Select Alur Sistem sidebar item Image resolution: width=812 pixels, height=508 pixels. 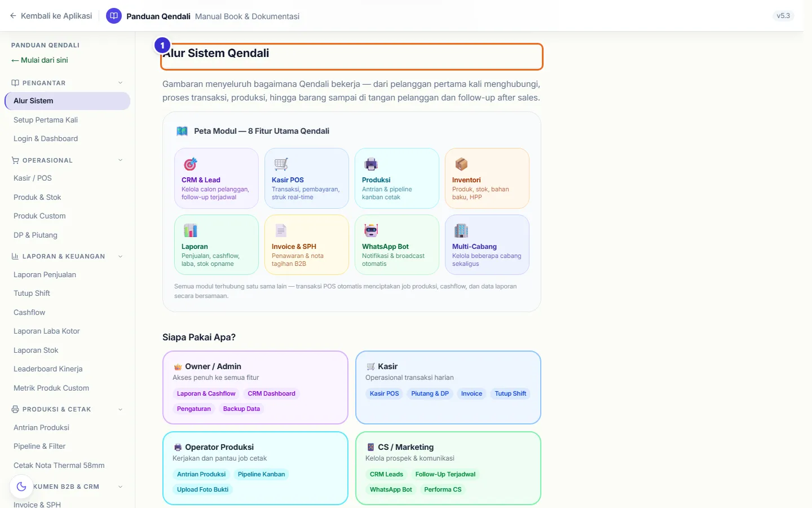click(x=68, y=100)
